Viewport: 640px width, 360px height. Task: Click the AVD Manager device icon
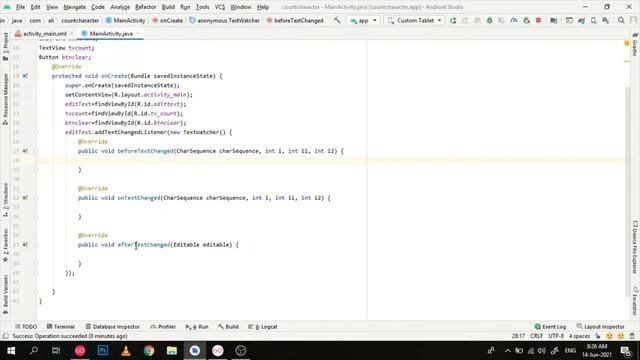tap(593, 20)
